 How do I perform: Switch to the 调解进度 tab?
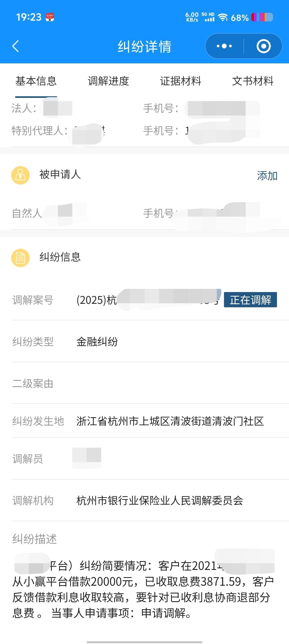point(108,81)
